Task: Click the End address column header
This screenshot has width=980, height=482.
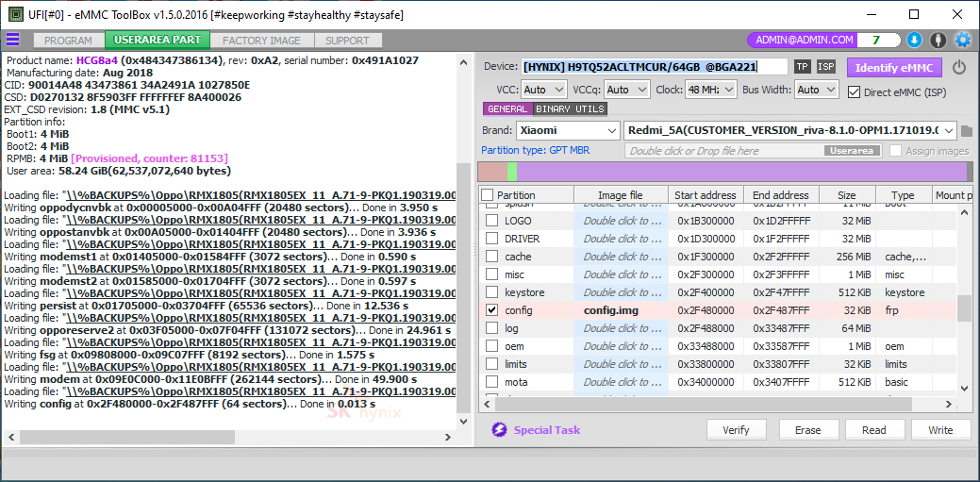Action: pos(781,195)
